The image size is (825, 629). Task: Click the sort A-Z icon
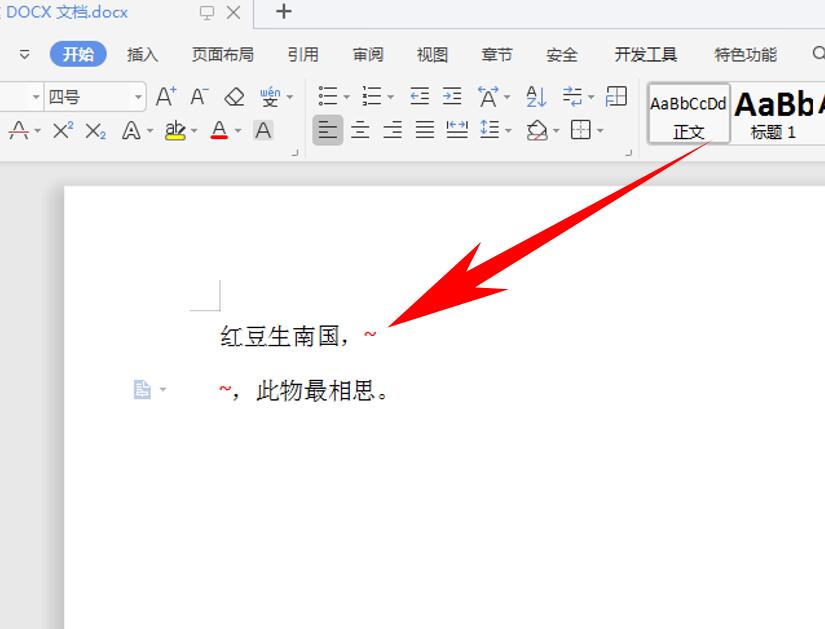point(536,97)
